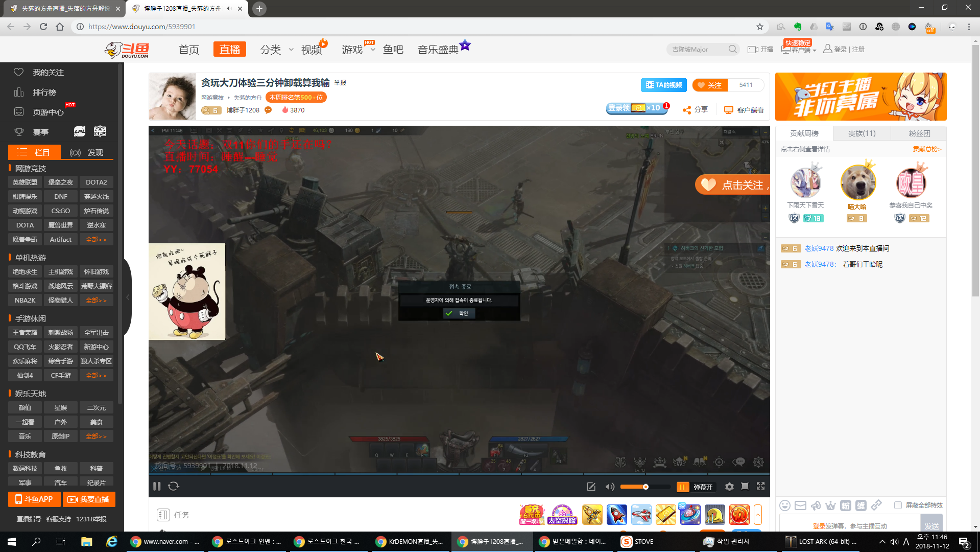Pause the live stream video
Screen dimensions: 980x552
coord(157,487)
